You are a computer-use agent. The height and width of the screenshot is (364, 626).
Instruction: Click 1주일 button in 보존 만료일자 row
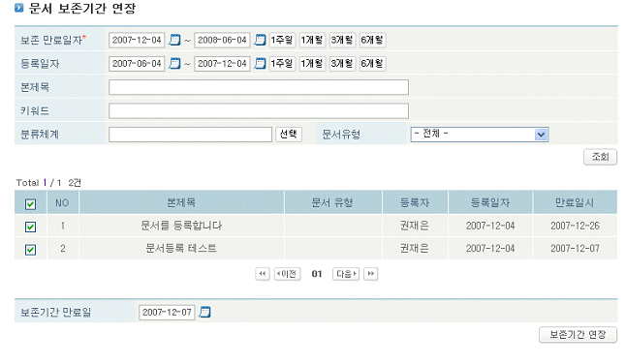282,40
